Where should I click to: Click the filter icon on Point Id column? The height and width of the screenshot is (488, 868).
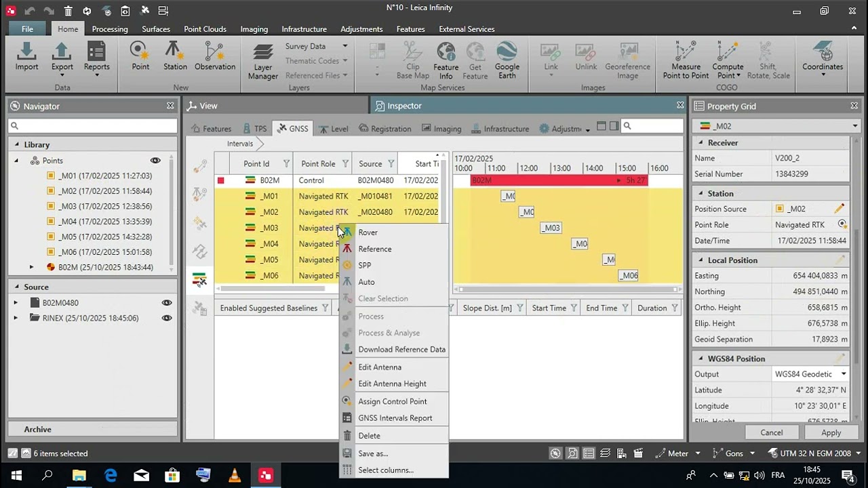pyautogui.click(x=286, y=164)
